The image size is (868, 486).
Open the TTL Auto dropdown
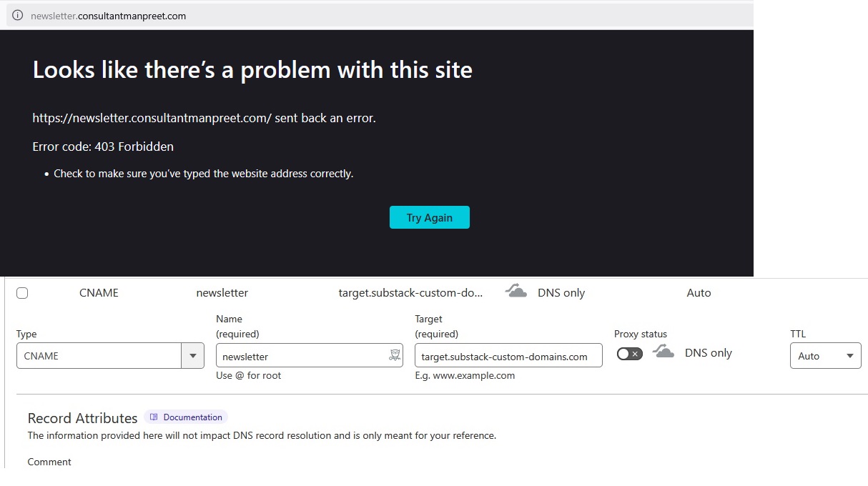[825, 356]
